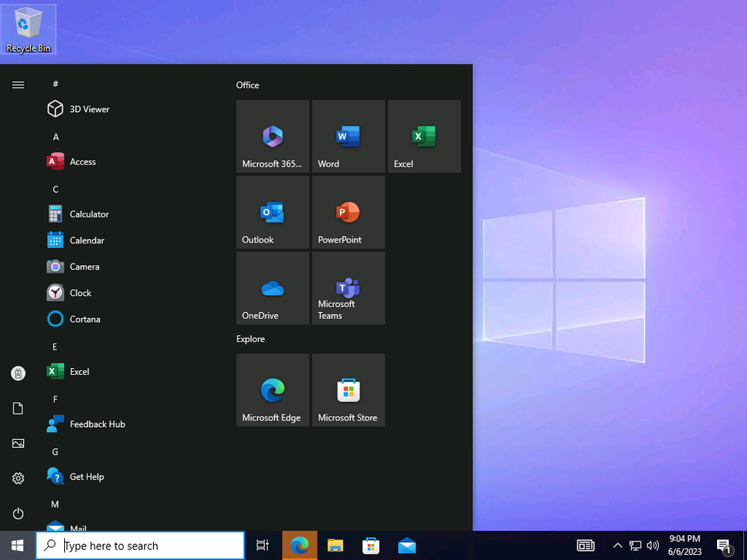Expand the Start menu hamburger navigation

click(x=18, y=85)
